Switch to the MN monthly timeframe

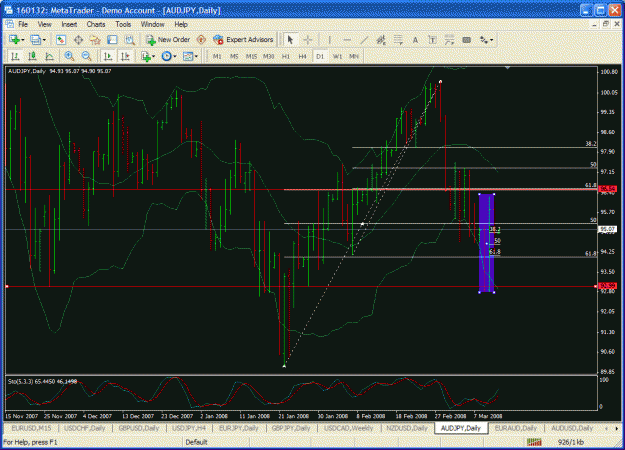(x=354, y=56)
